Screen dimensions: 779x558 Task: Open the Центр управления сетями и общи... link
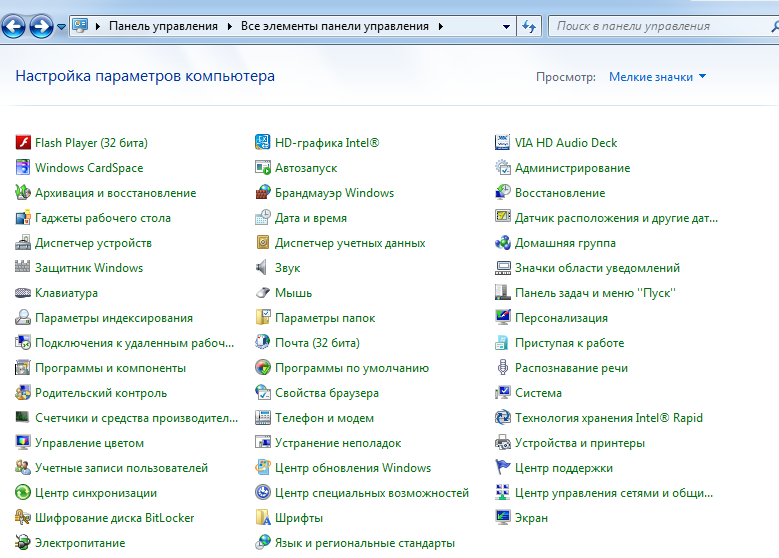[614, 493]
